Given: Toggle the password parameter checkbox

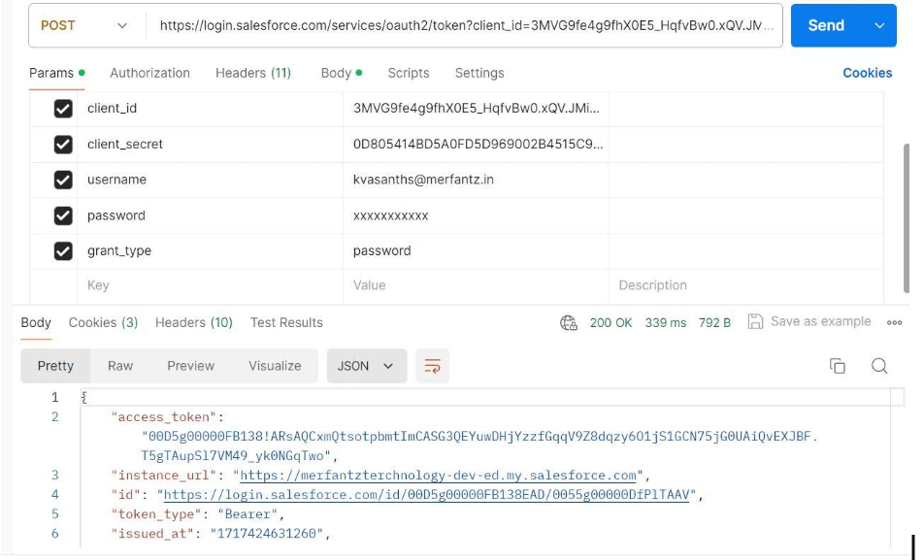Looking at the screenshot, I should 63,215.
